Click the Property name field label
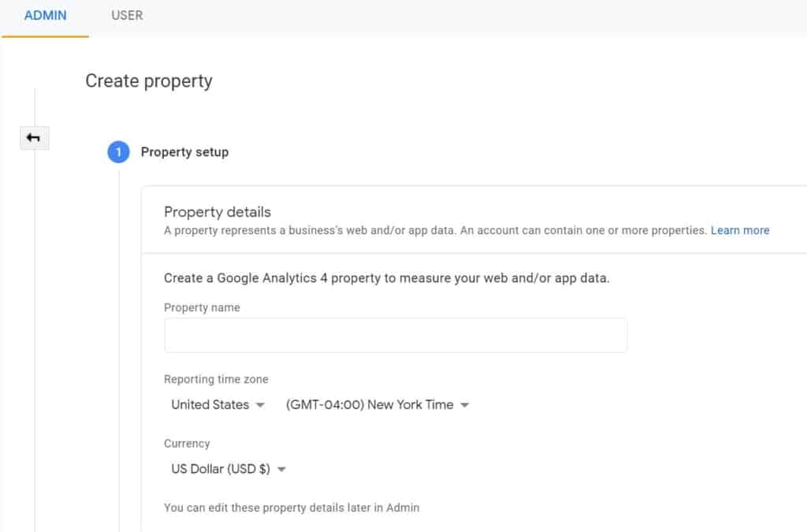The width and height of the screenshot is (807, 532). [x=202, y=307]
